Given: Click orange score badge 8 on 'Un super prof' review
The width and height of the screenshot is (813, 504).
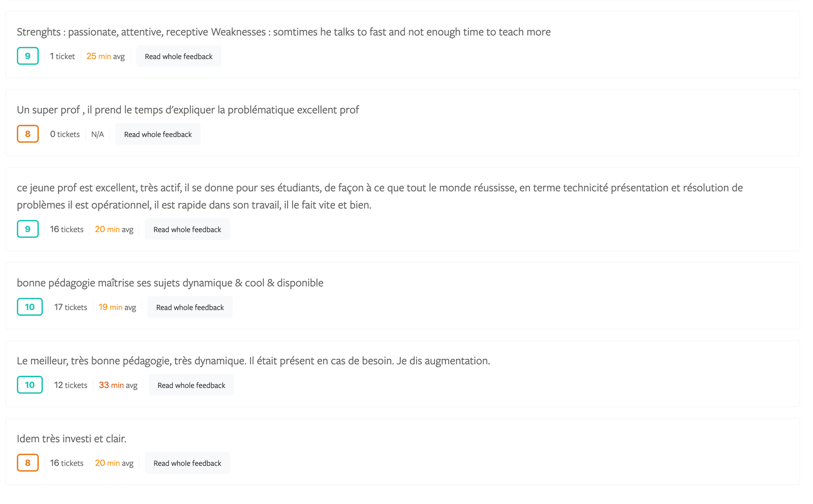Looking at the screenshot, I should pos(27,134).
